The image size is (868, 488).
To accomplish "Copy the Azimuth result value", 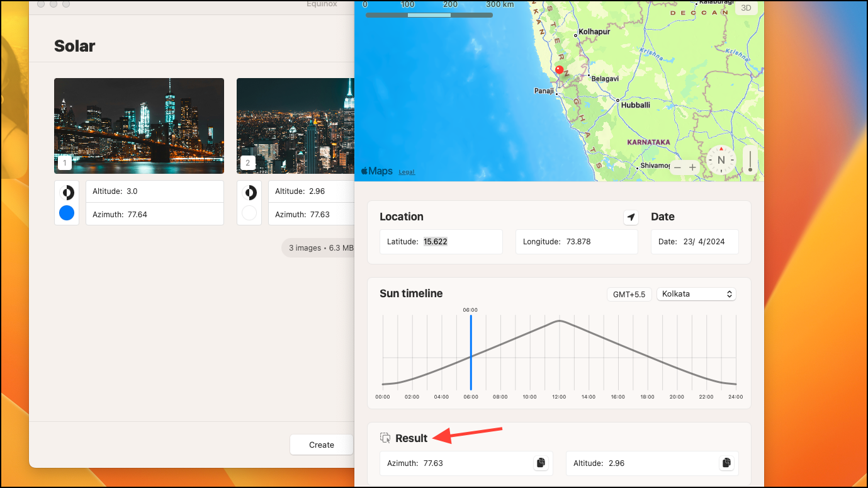I will click(540, 463).
